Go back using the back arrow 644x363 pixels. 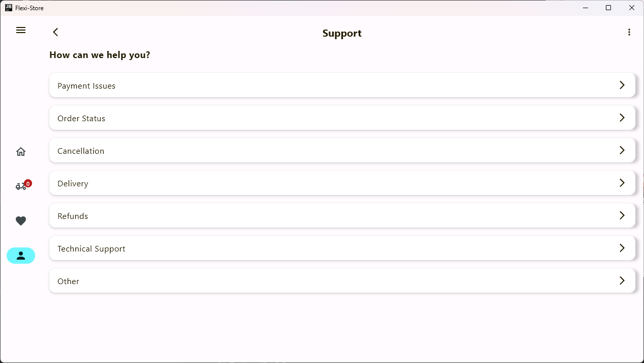coord(55,32)
